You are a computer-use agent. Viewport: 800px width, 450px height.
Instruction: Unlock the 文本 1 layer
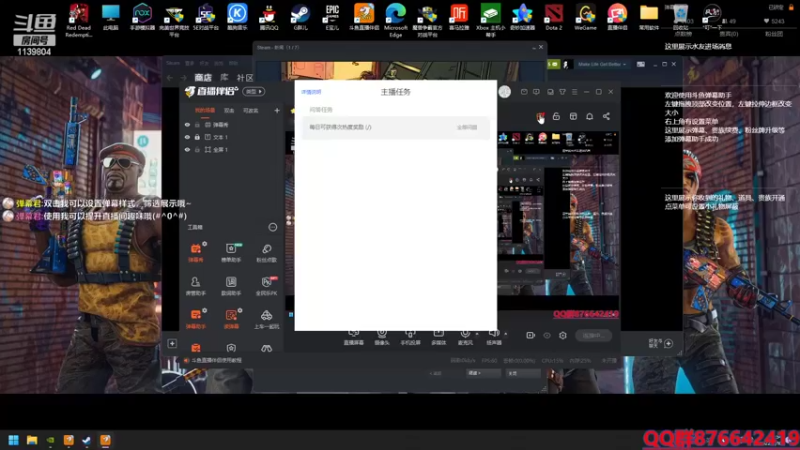(x=197, y=137)
